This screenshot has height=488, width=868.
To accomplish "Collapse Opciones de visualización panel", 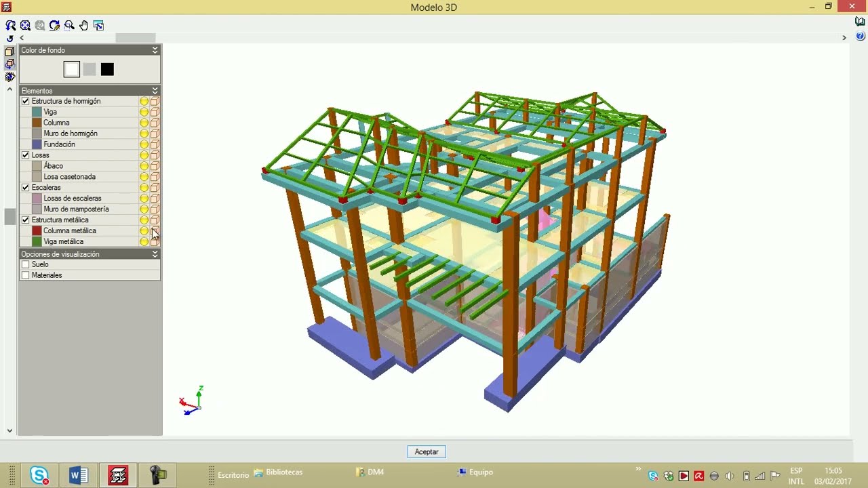I will (x=155, y=254).
